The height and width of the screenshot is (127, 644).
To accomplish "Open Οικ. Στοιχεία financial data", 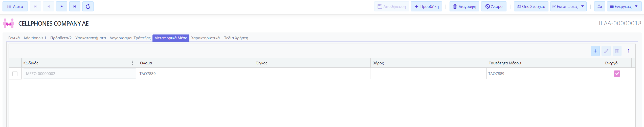I will click(531, 6).
